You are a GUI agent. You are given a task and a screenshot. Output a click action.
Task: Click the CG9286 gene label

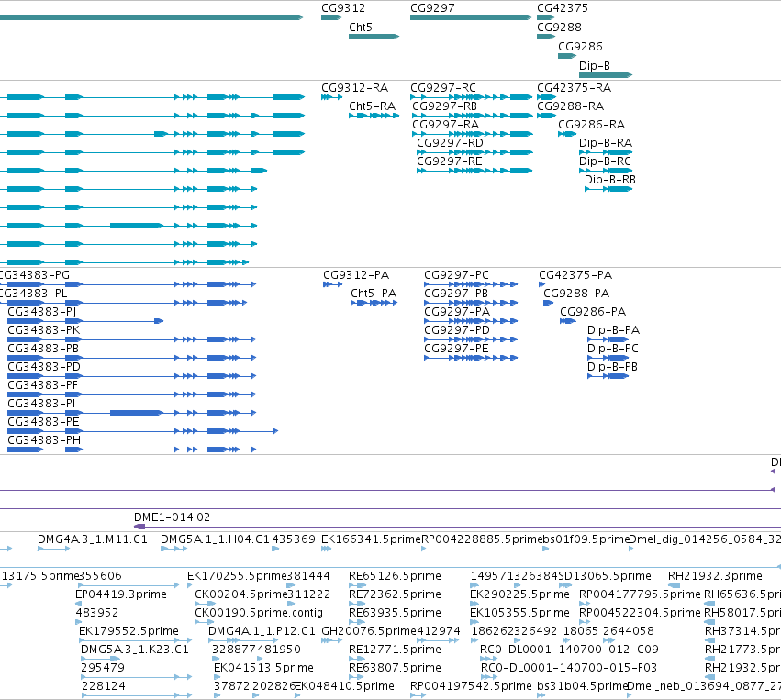(580, 47)
